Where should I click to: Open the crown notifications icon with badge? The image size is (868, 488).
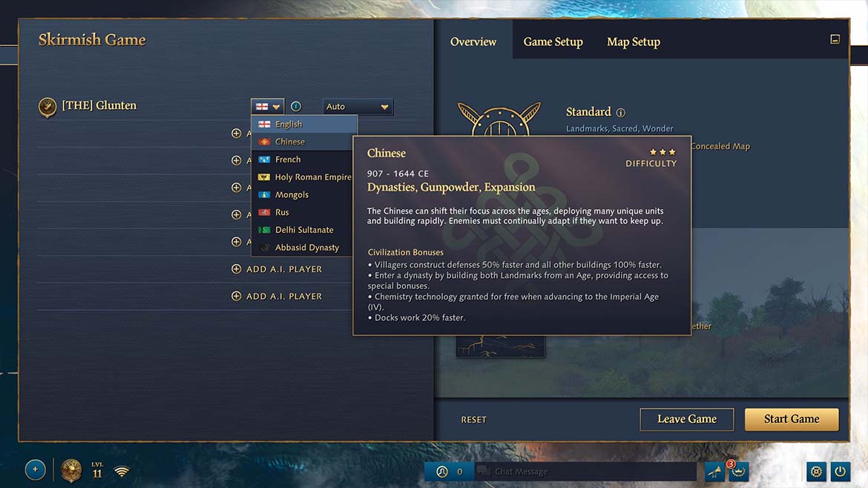pos(738,472)
